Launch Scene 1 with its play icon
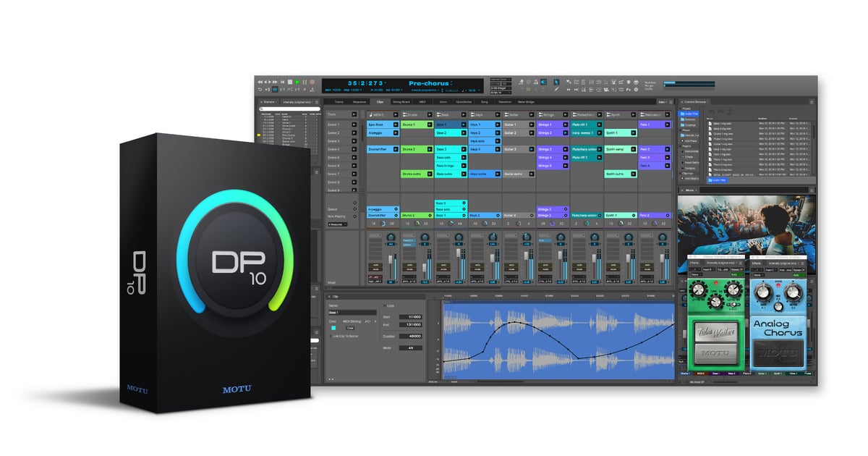868x456 pixels. (354, 125)
